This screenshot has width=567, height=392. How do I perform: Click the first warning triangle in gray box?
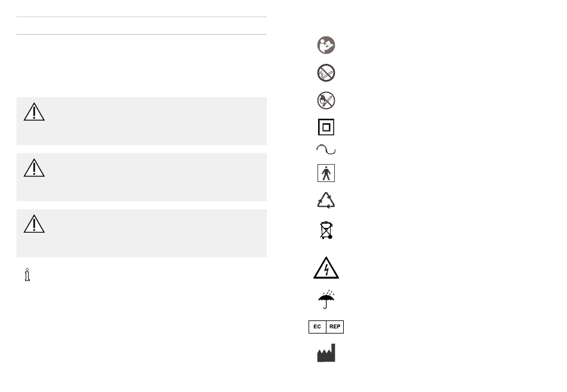click(x=34, y=112)
